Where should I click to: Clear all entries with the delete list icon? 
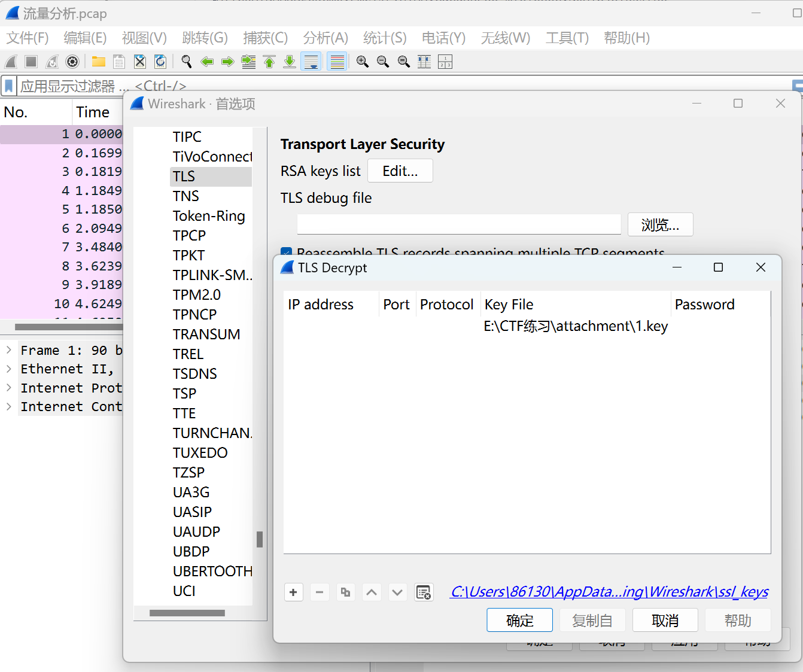click(x=424, y=592)
